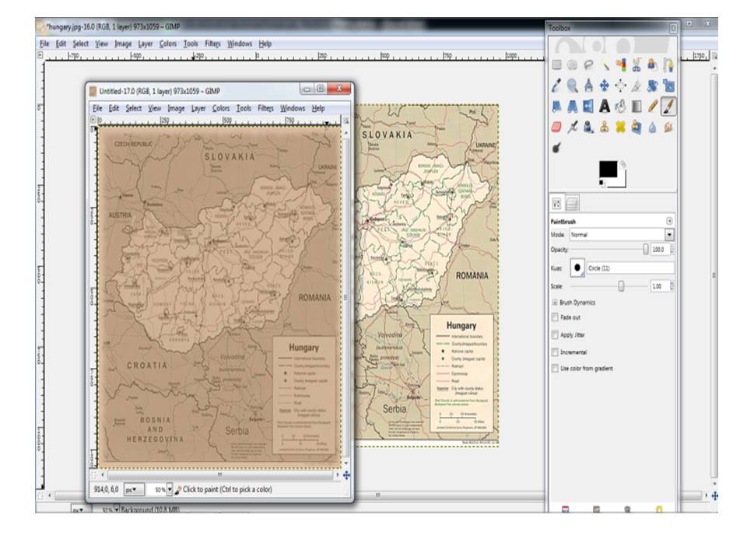Select the Clone stamp tool
The width and height of the screenshot is (747, 560).
(x=605, y=127)
